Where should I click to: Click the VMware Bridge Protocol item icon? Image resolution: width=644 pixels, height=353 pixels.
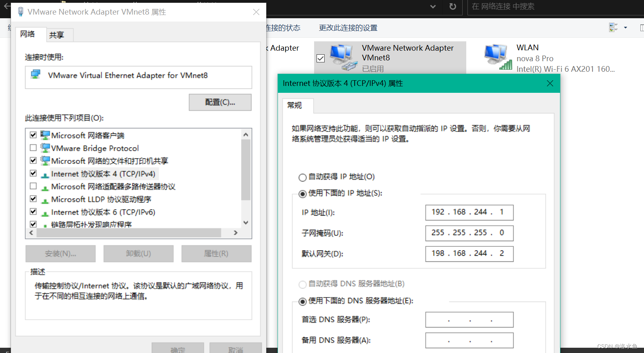[45, 148]
